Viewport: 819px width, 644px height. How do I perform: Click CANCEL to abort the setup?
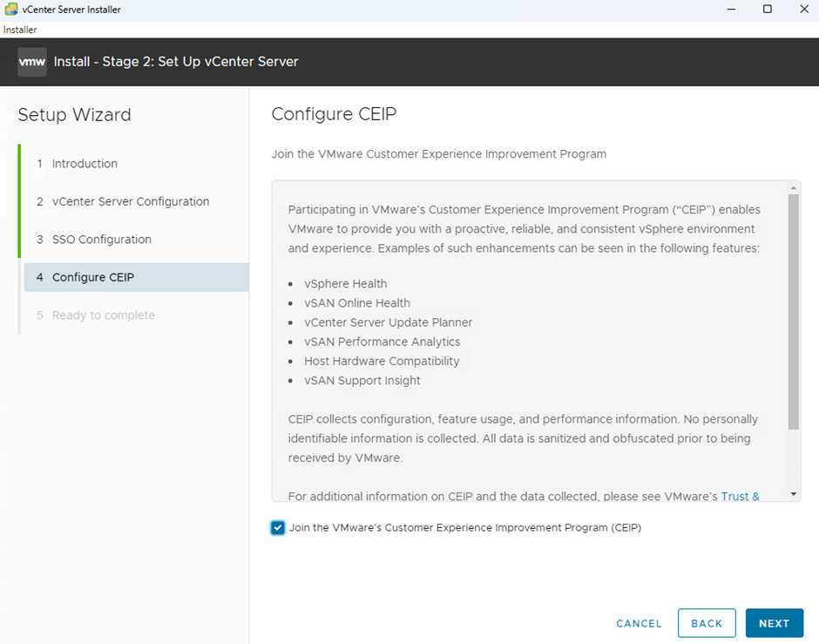click(639, 623)
